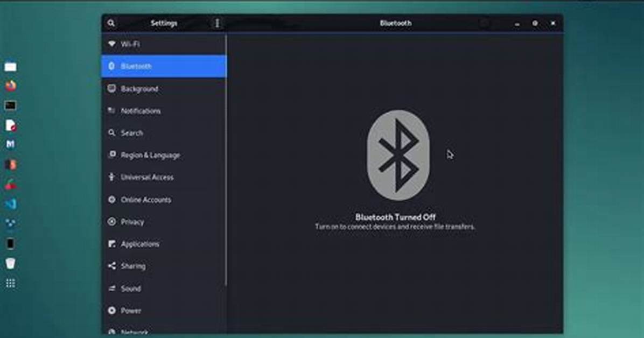Open the Background settings panel

pos(164,88)
